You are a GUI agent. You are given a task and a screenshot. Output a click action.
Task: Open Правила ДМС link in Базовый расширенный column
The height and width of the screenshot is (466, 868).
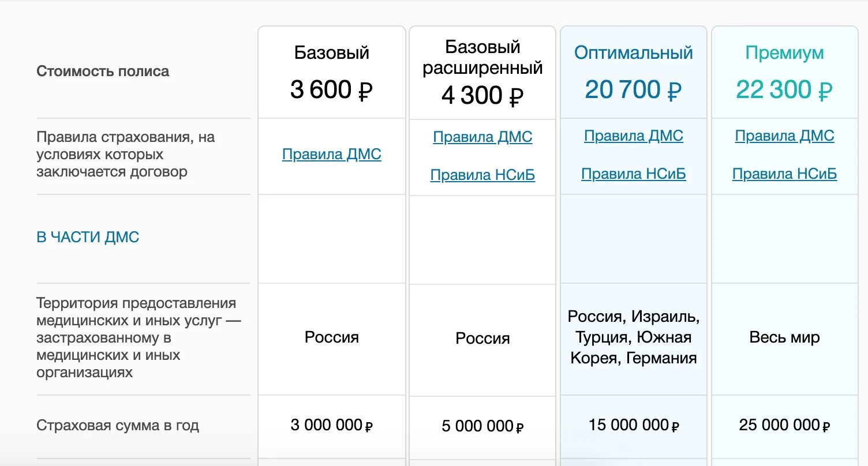482,137
